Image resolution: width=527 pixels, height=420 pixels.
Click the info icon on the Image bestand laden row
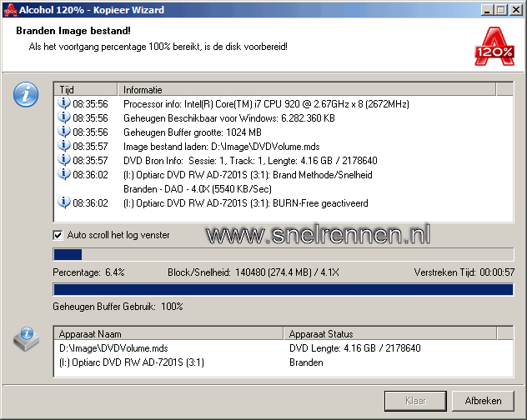(x=63, y=146)
